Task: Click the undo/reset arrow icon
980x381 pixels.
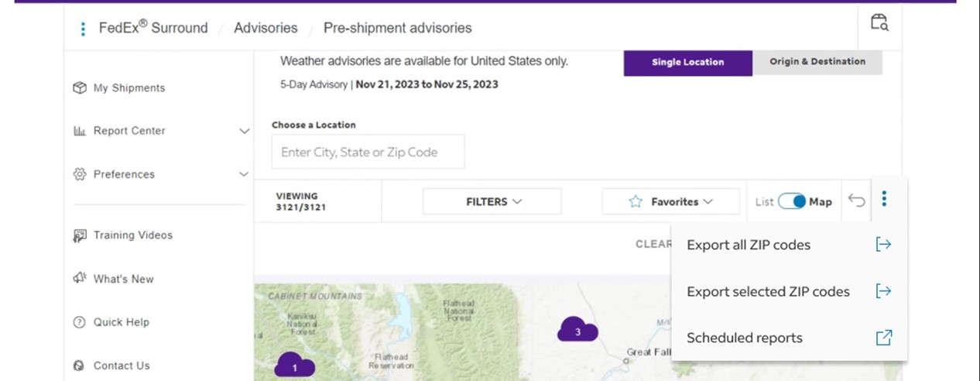Action: coord(856,201)
